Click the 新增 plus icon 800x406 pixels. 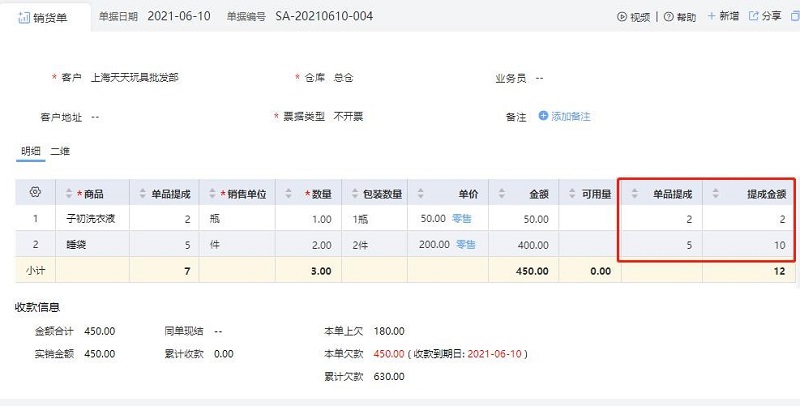711,17
